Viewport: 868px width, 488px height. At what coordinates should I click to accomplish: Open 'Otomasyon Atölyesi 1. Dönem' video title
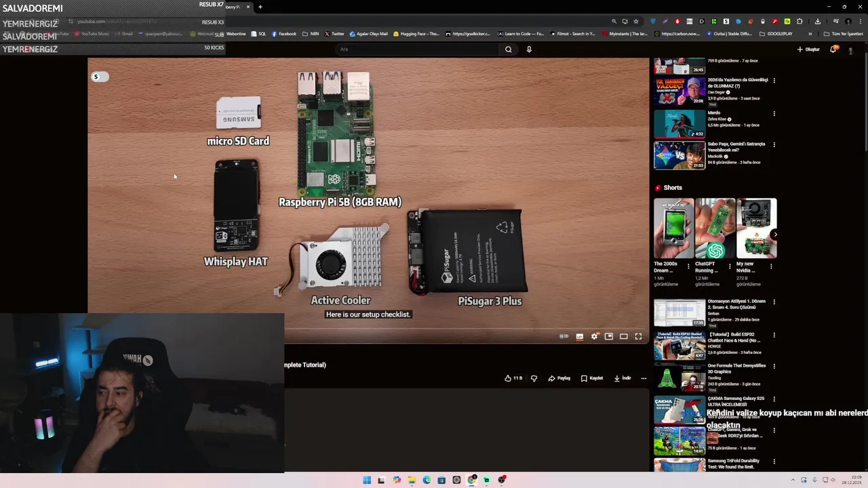click(x=736, y=304)
